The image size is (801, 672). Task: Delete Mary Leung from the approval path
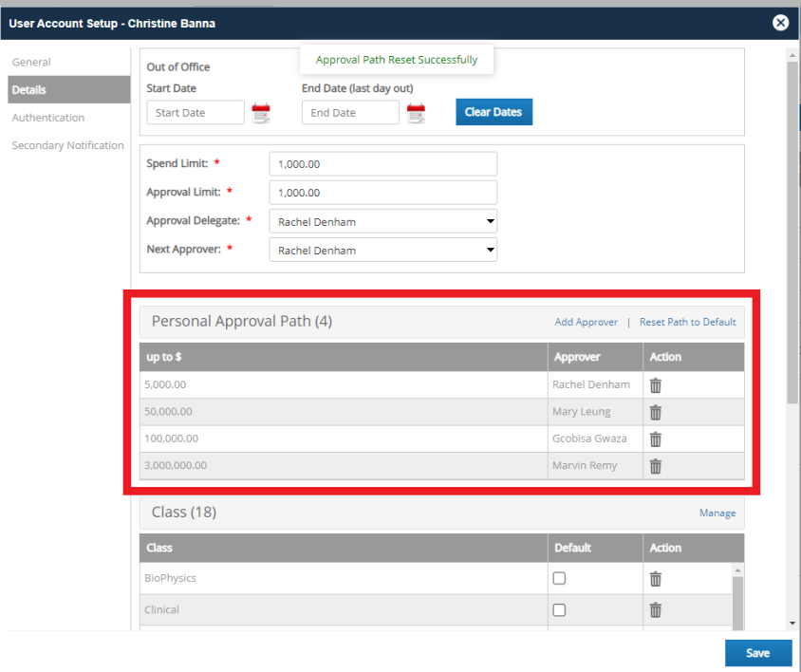tap(655, 411)
